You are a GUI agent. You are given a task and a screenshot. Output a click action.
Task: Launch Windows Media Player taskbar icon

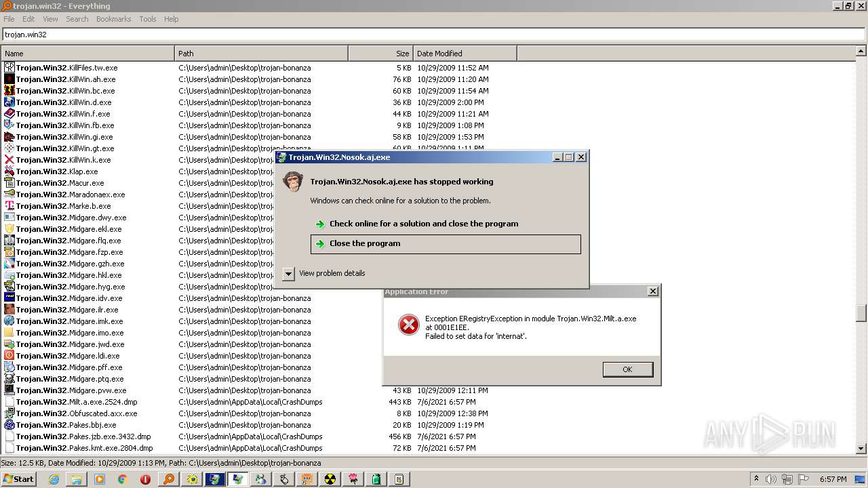coord(100,479)
